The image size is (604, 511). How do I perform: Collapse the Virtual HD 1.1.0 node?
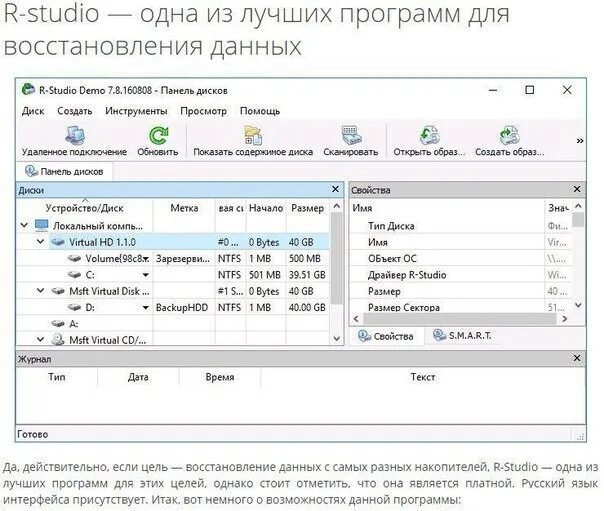click(x=40, y=242)
